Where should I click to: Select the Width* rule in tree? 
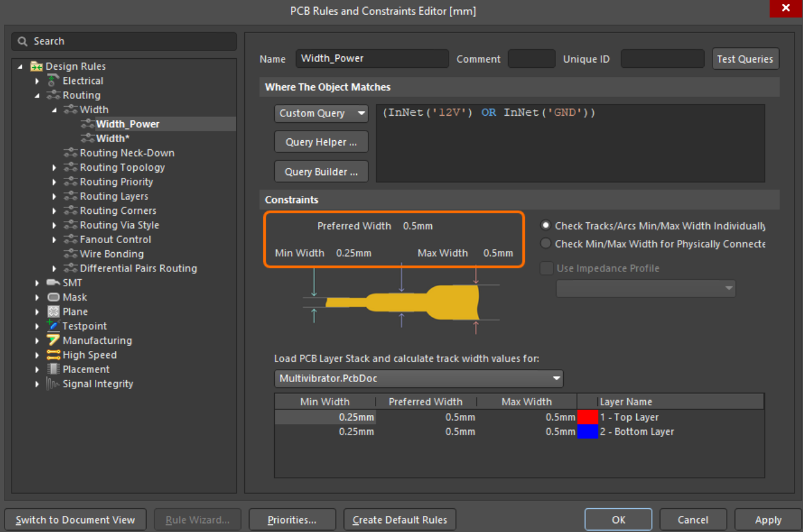coord(112,138)
